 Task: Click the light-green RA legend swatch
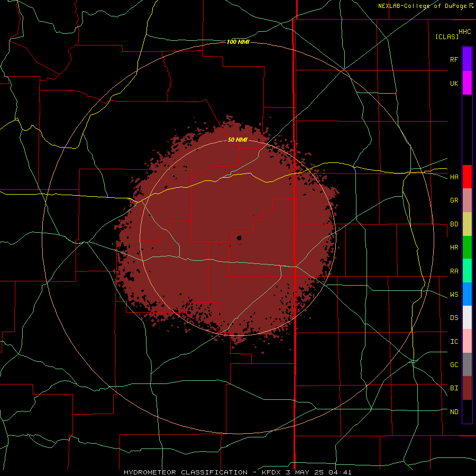[467, 271]
